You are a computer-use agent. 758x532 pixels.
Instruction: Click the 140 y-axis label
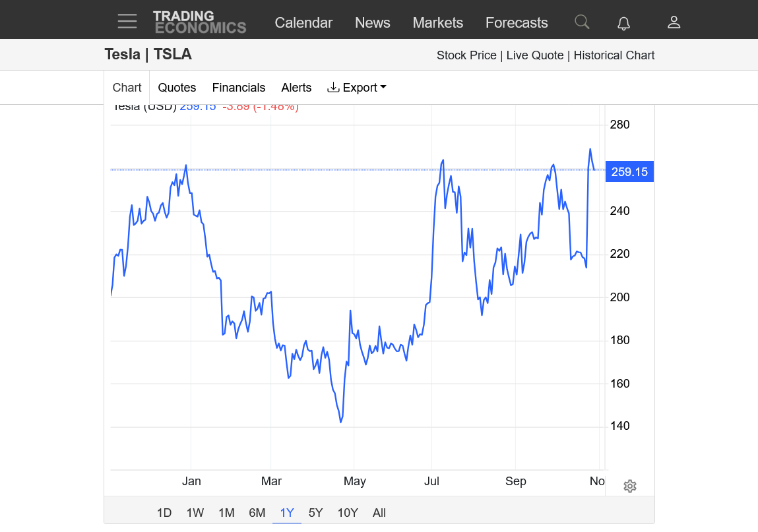pyautogui.click(x=619, y=426)
